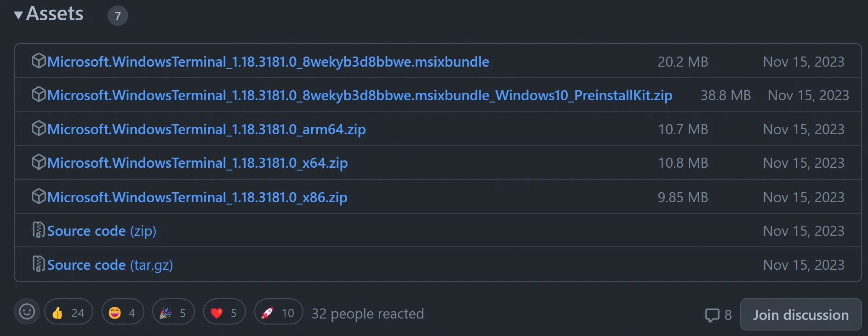Collapse the Assets section triangle

click(x=18, y=15)
